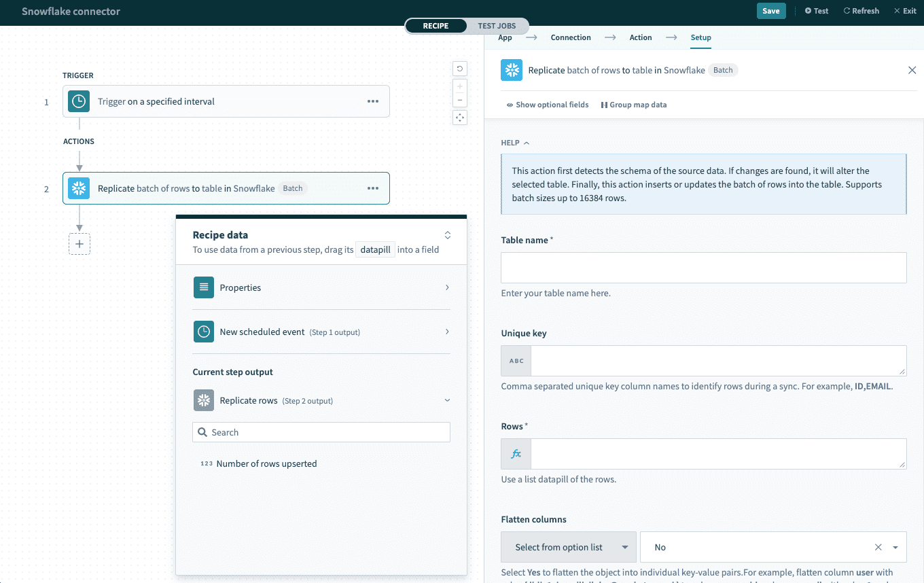Go to the Action step tab

click(x=640, y=37)
